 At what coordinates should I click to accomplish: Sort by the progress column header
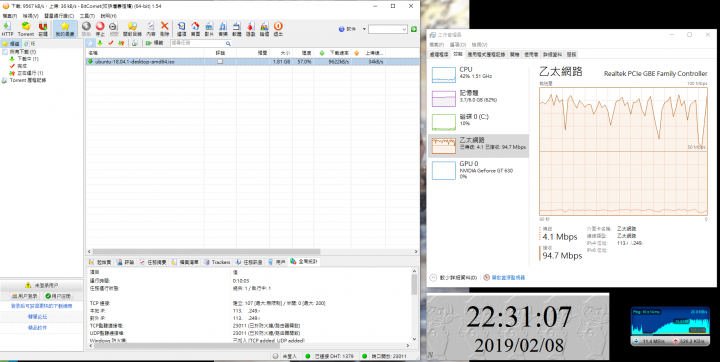(x=303, y=53)
